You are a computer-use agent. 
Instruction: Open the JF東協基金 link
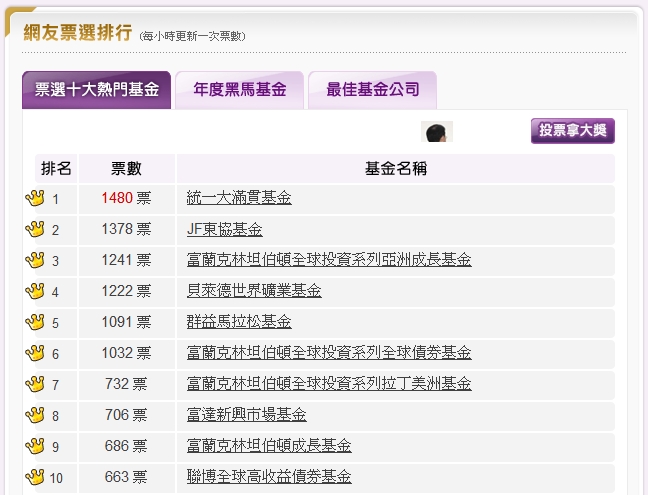pos(224,229)
